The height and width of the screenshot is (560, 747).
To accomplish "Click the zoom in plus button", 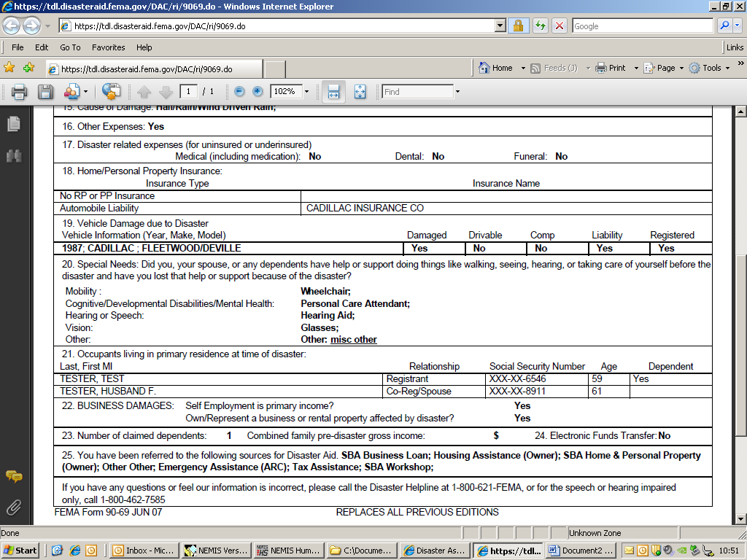I will tap(258, 92).
